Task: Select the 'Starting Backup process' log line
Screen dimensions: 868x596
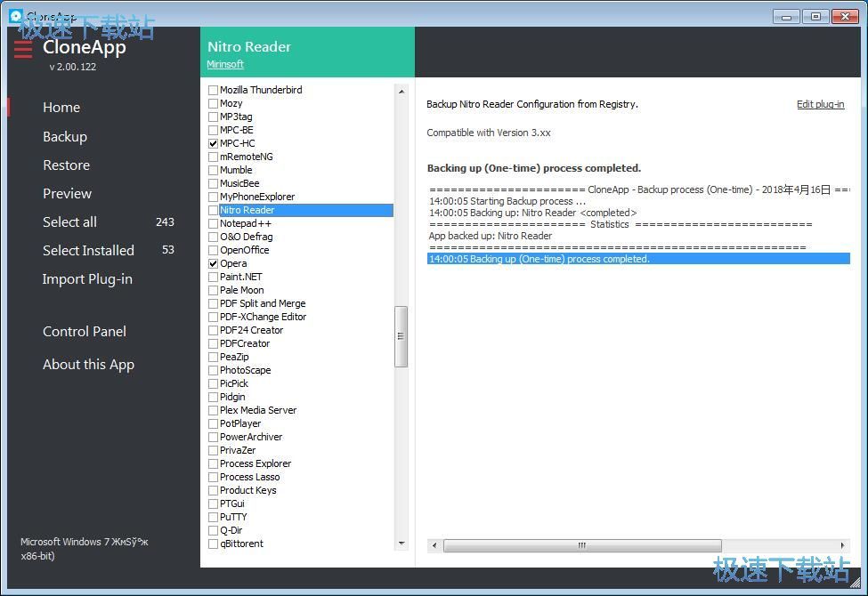Action: pyautogui.click(x=507, y=201)
